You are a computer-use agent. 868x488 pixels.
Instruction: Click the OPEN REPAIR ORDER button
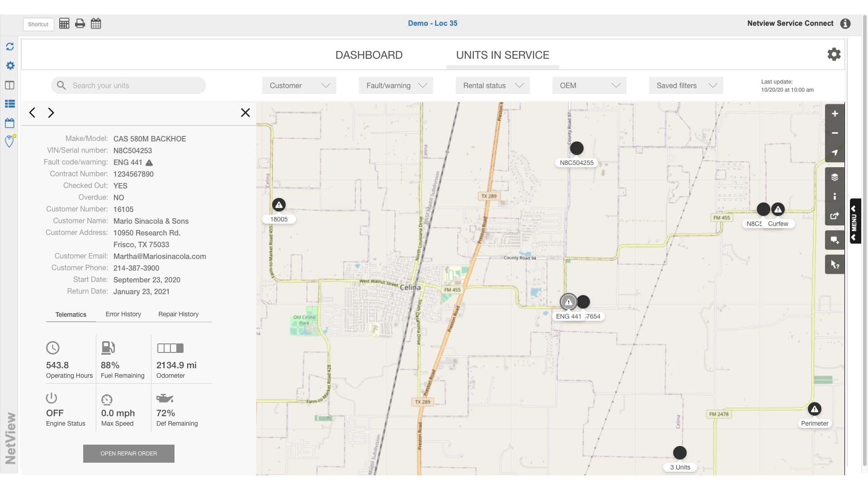click(x=129, y=453)
